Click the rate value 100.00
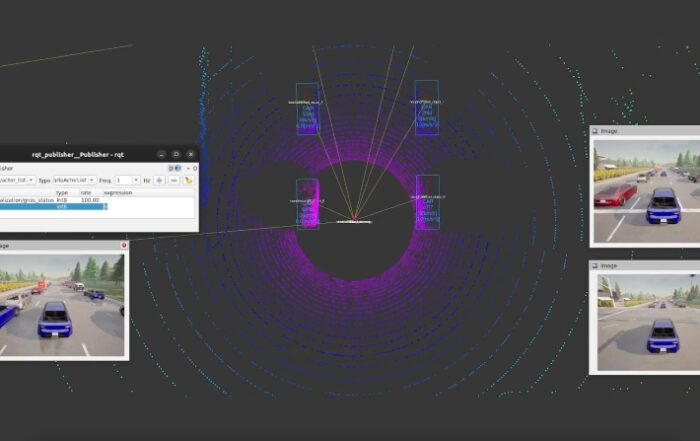This screenshot has height=441, width=700. pos(90,200)
